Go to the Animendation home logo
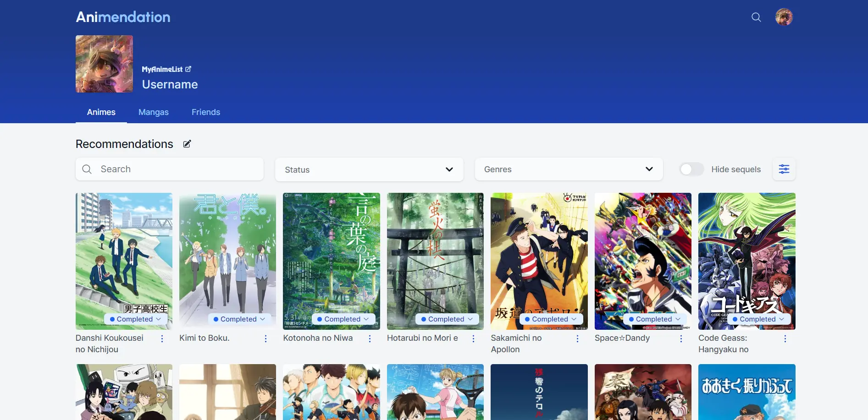Image resolution: width=868 pixels, height=420 pixels. (123, 17)
